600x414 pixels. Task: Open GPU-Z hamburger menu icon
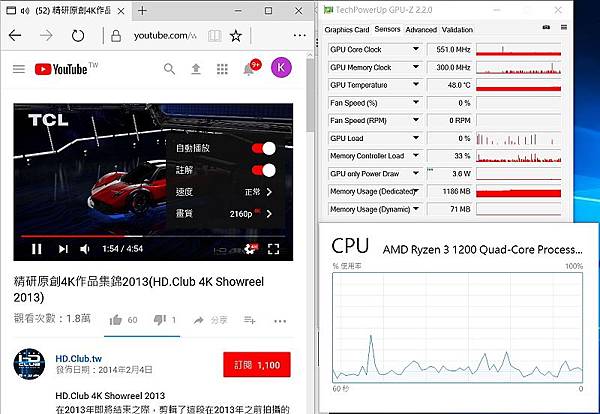pos(564,27)
